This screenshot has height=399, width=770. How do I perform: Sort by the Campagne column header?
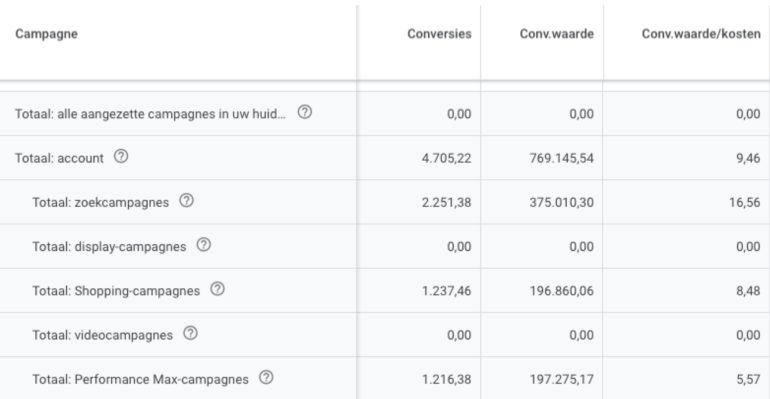[47, 34]
